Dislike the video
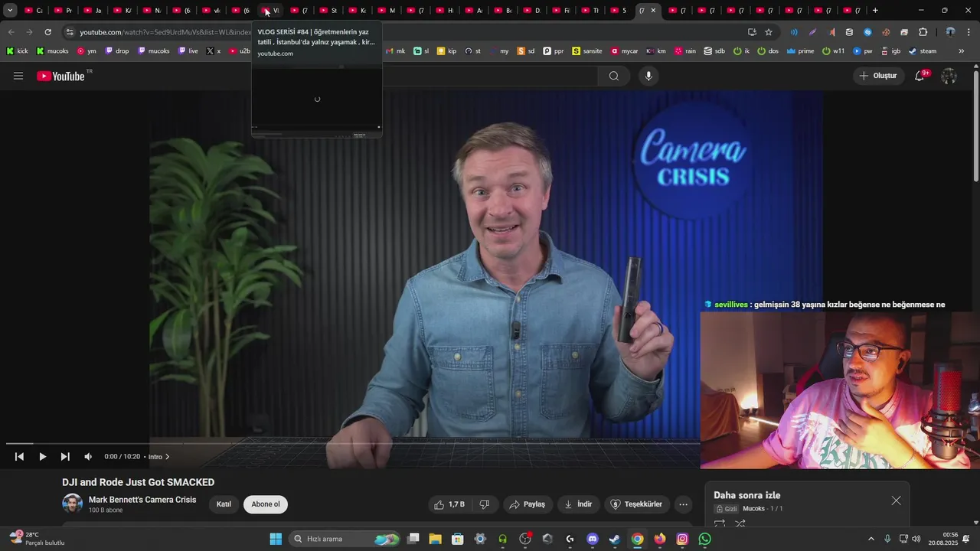The width and height of the screenshot is (980, 551). click(485, 504)
